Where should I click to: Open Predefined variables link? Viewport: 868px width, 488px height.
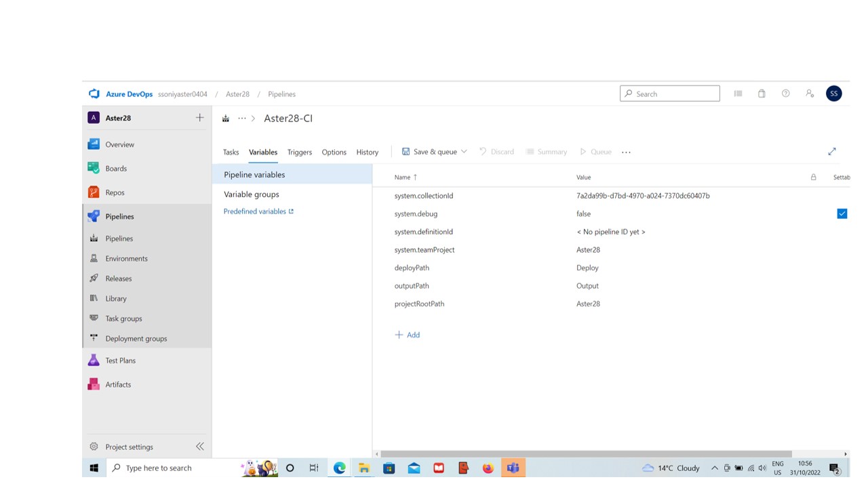click(258, 211)
